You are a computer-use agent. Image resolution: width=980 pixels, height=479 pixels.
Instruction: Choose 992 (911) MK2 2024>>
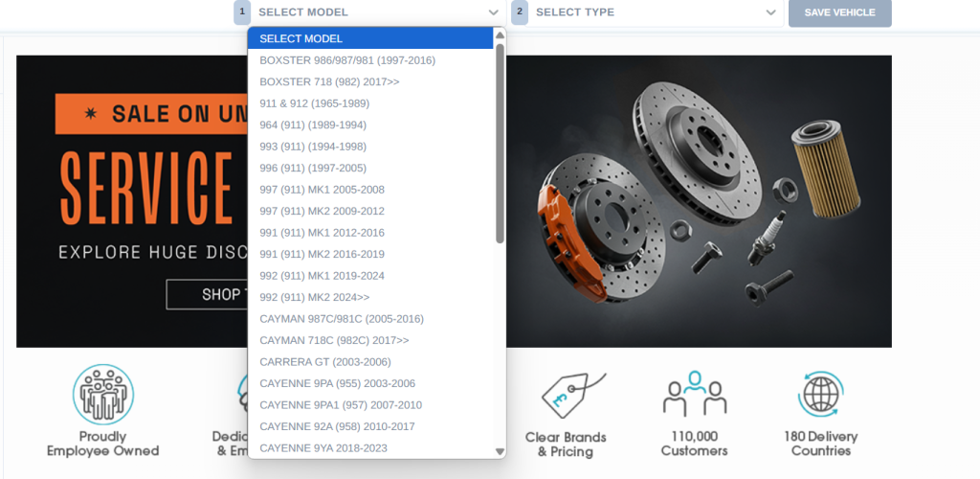(x=370, y=298)
